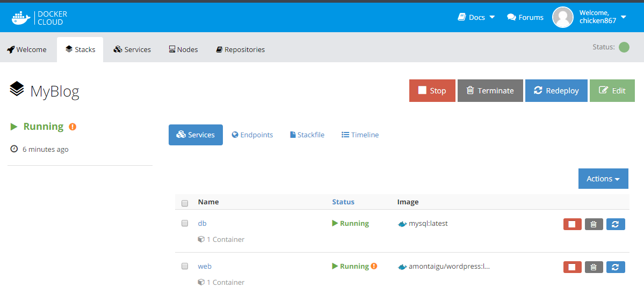
Task: Redeploy the db service via refresh icon
Action: (x=616, y=224)
